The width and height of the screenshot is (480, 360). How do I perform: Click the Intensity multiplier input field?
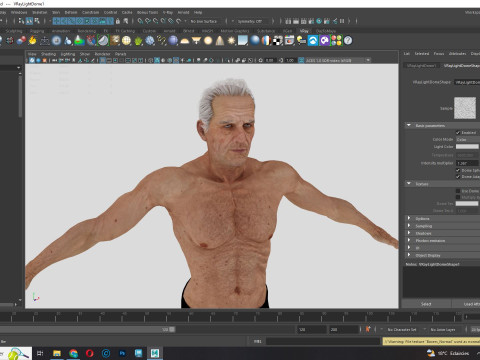[x=467, y=163]
